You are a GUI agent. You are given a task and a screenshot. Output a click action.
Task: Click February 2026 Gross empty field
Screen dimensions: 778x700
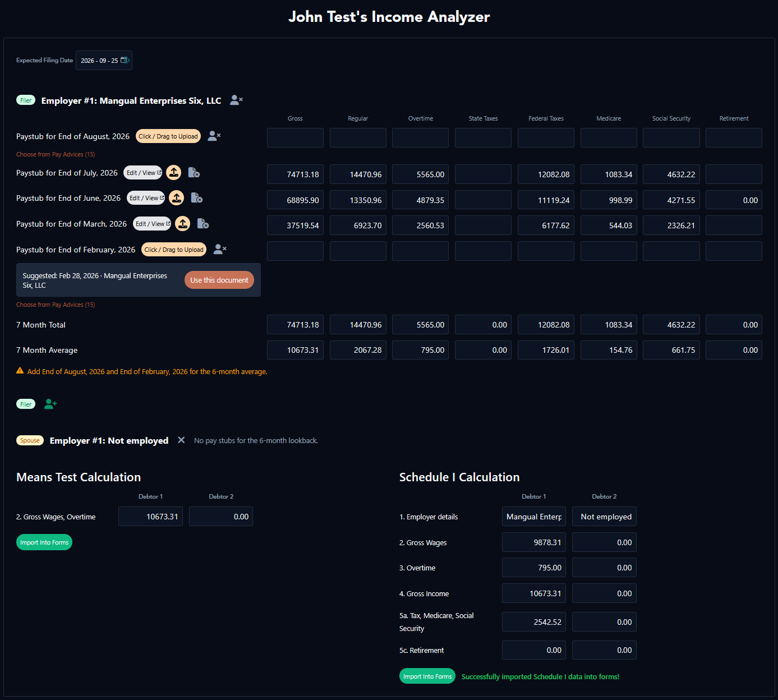coord(295,251)
